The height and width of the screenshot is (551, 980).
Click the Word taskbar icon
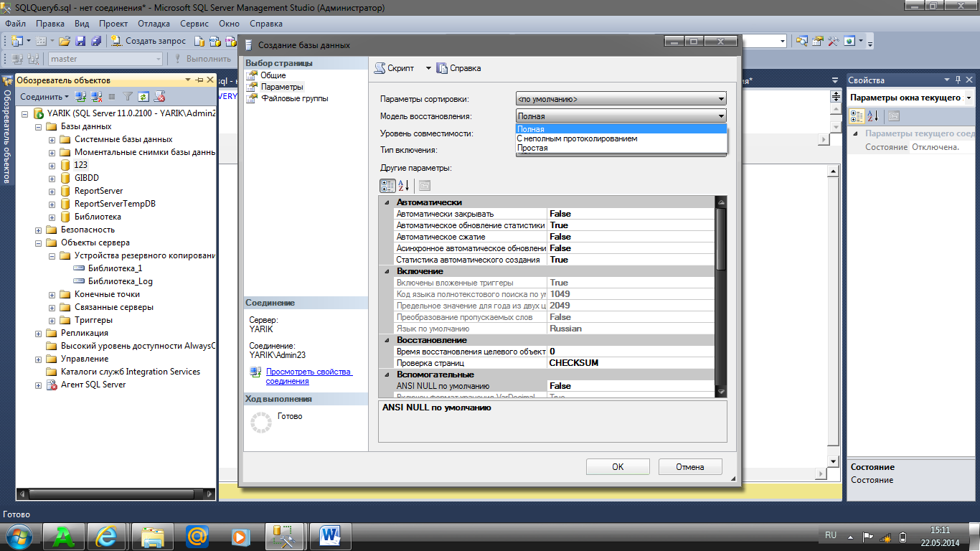[330, 535]
